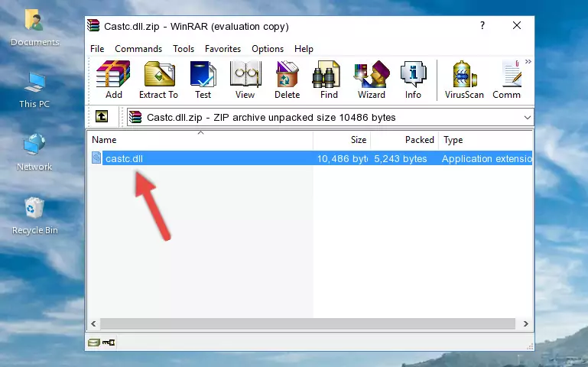Screen dimensions: 588x367
Task: Expand hidden toolbar buttons chevron
Action: (528, 61)
